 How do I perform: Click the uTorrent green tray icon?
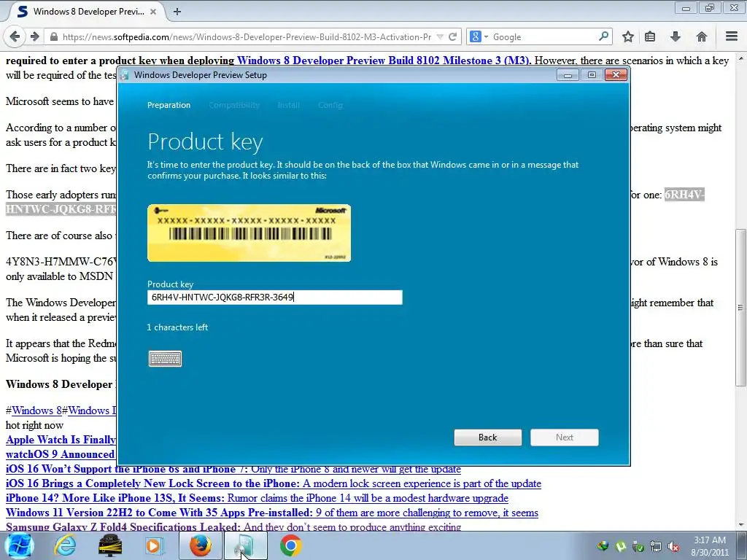pos(621,546)
